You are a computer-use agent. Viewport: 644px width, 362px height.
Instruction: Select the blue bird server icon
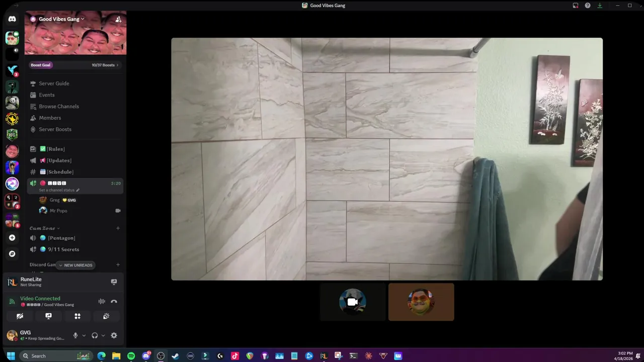click(x=12, y=70)
